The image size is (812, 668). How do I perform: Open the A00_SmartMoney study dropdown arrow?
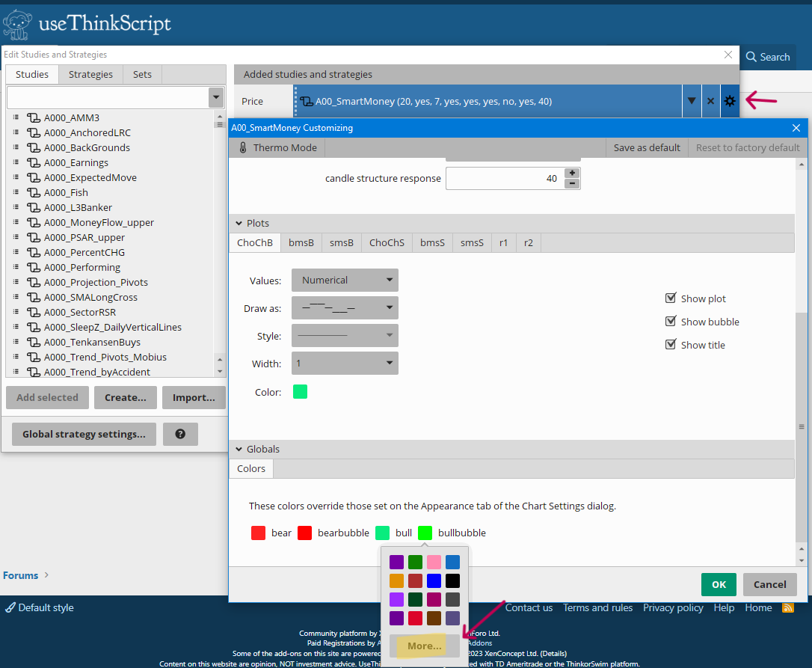coord(692,101)
